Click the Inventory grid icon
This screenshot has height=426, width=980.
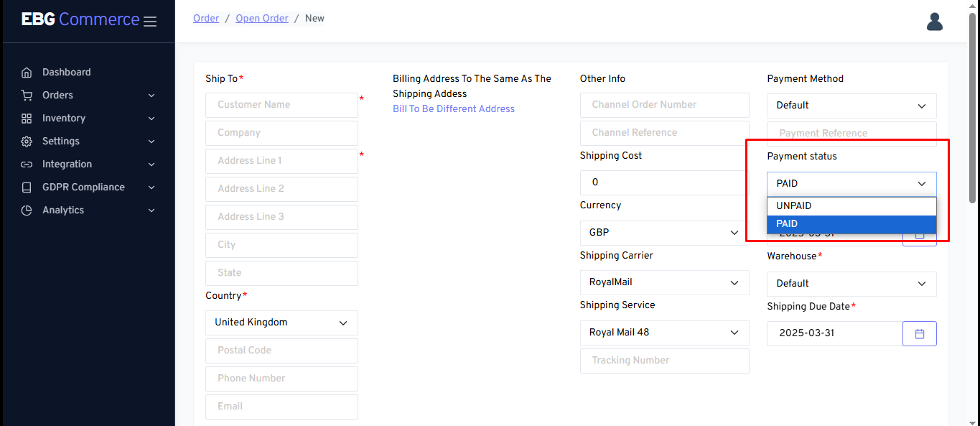tap(27, 119)
